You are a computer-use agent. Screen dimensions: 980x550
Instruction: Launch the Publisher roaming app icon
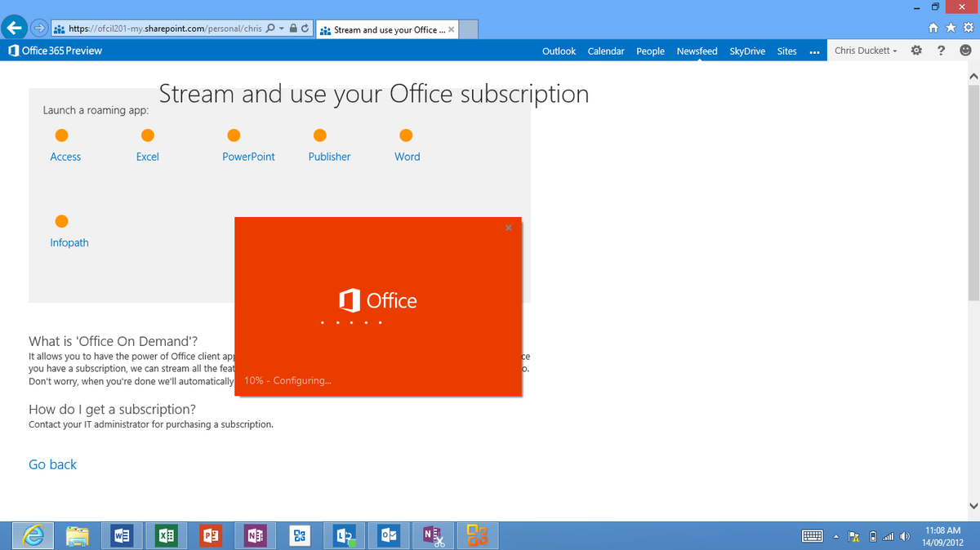(320, 135)
